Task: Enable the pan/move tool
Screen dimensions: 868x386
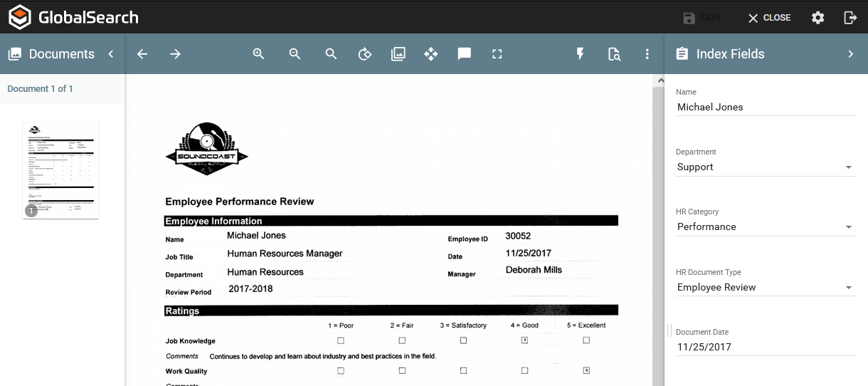Action: (x=430, y=54)
